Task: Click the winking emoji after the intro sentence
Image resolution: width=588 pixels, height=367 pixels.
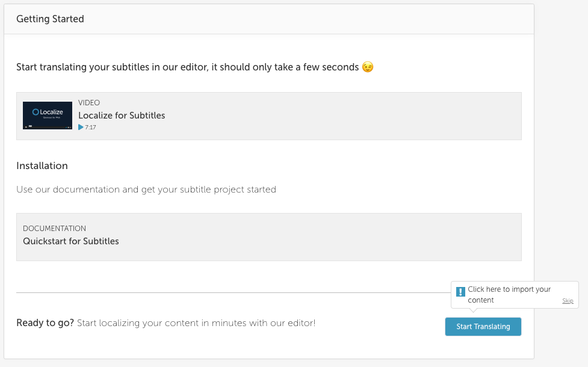Action: point(368,67)
